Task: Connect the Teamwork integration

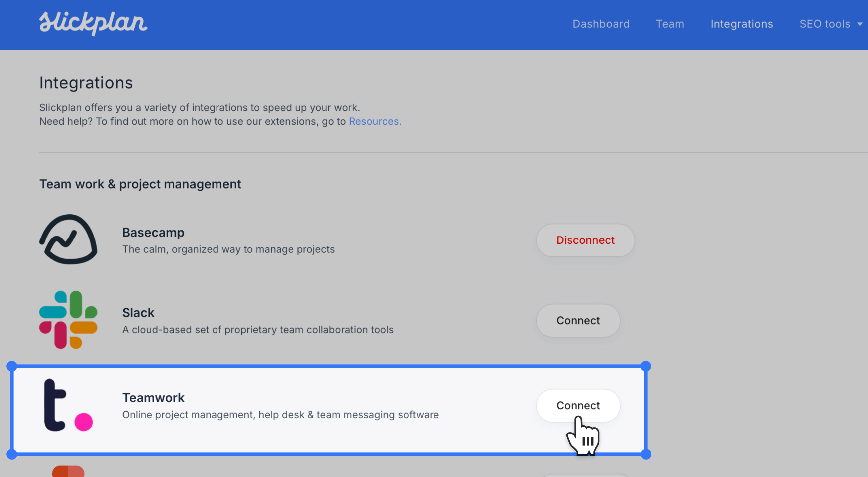Action: 578,405
